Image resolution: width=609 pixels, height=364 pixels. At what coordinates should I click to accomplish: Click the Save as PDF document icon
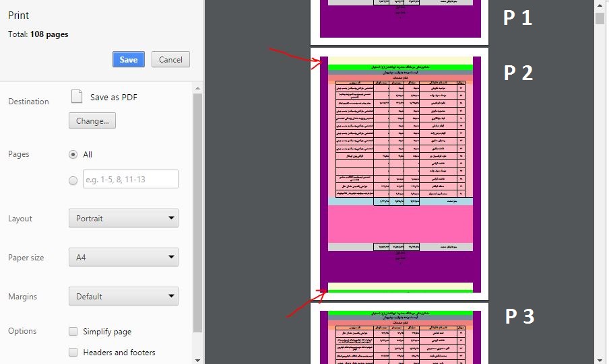click(77, 96)
